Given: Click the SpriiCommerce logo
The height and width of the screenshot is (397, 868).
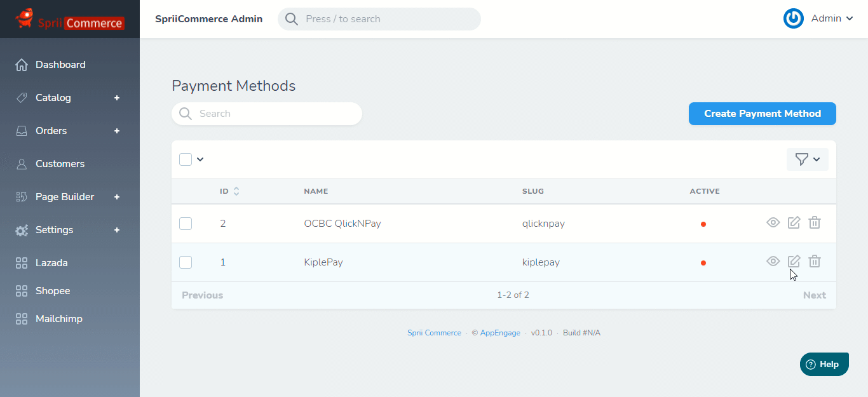Looking at the screenshot, I should [x=69, y=19].
